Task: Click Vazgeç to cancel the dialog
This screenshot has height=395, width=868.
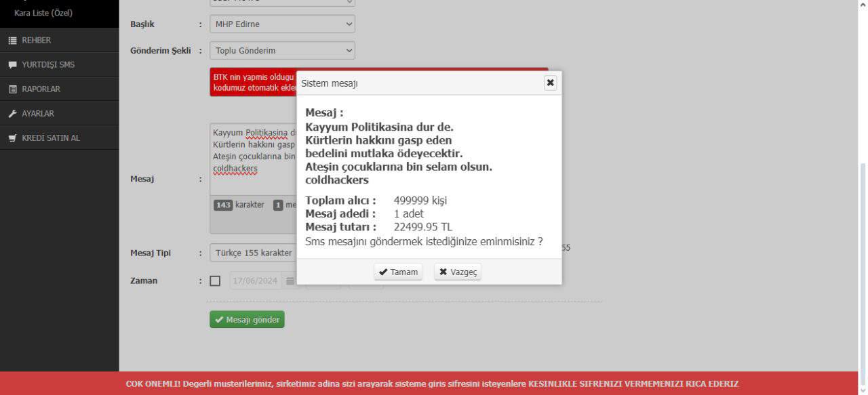Action: coord(458,272)
